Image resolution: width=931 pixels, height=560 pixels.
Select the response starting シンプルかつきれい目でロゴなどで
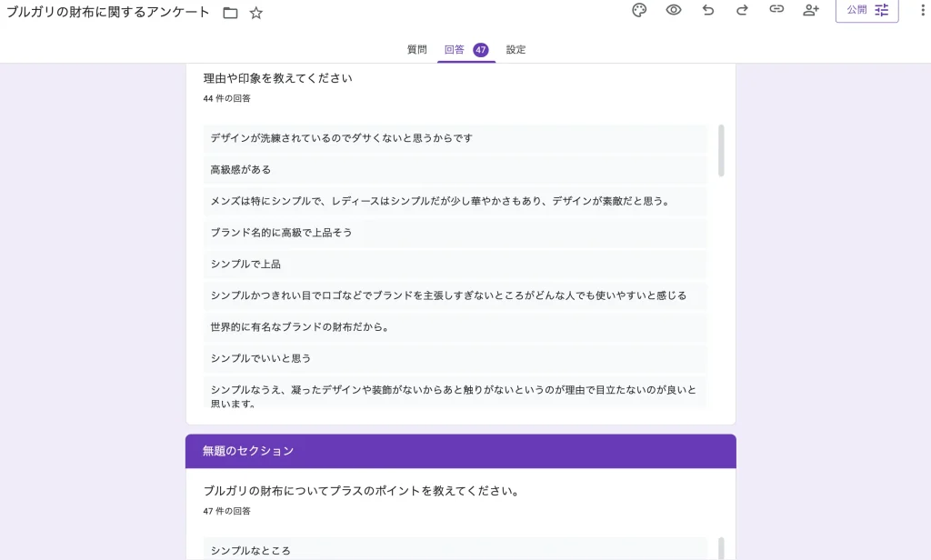click(455, 295)
